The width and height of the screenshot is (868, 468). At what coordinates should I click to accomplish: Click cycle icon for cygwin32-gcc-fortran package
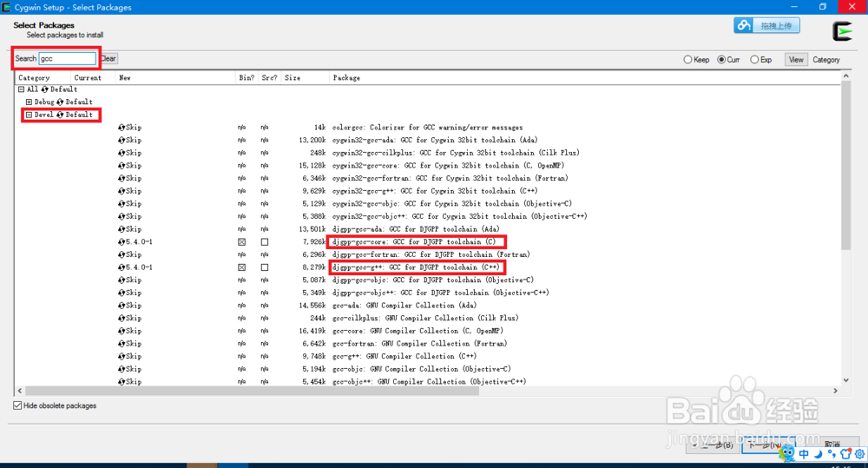pos(122,178)
